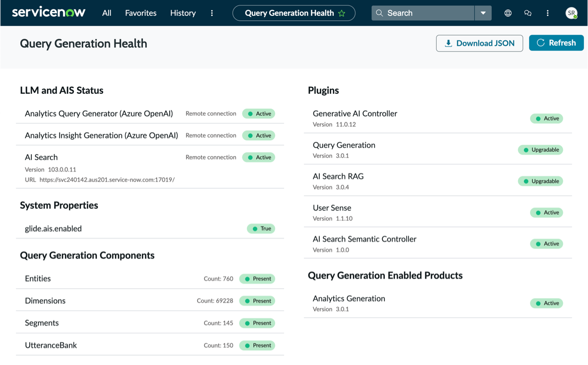This screenshot has height=365, width=588.
Task: Click the Active badge for User Sense
Action: [x=547, y=212]
